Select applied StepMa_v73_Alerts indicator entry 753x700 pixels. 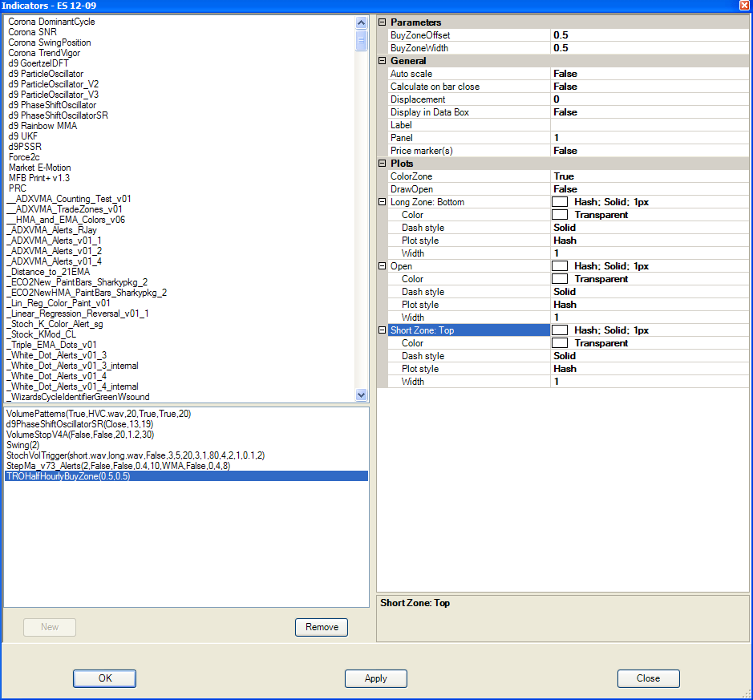point(118,466)
